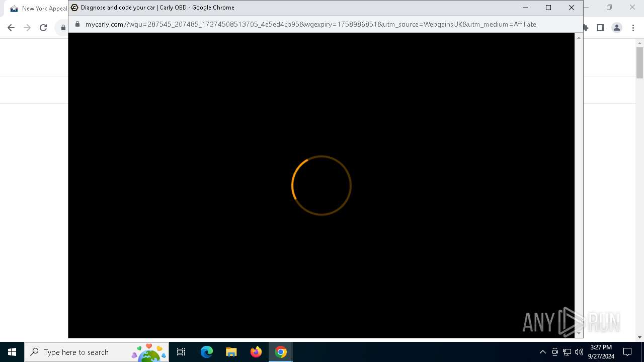Reload the page in the background Chrome window
Screen dimensions: 644x362
[x=43, y=28]
